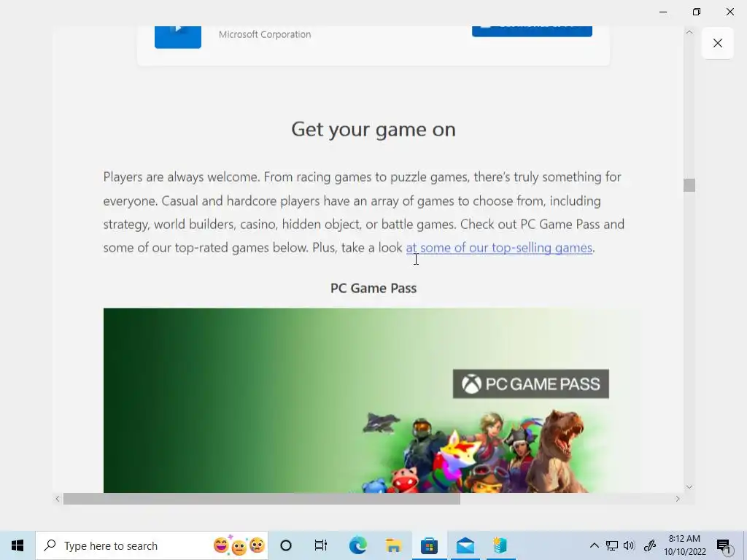Click the horizontal scrollbar thumb
The image size is (747, 560).
[262, 499]
